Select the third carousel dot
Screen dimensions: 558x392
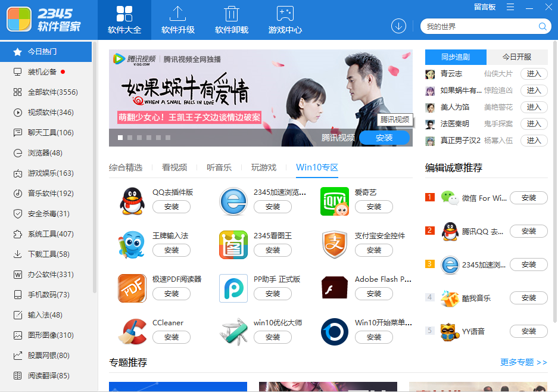tap(138, 137)
